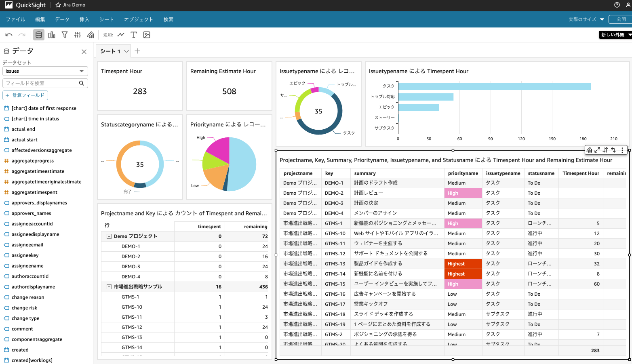632x364 pixels.
Task: Open the parameters sliders pane
Action: (78, 35)
